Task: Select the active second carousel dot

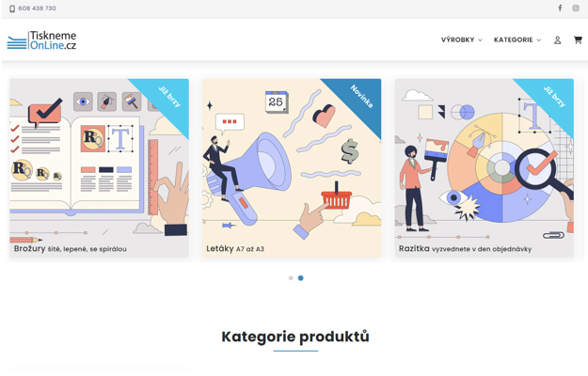Action: pos(301,278)
